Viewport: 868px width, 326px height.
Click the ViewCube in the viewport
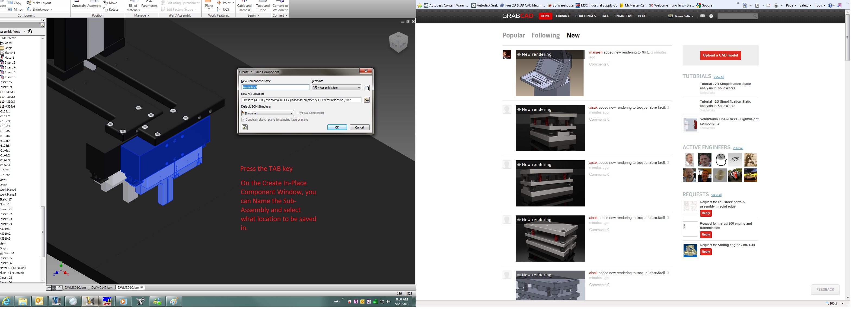coord(398,42)
